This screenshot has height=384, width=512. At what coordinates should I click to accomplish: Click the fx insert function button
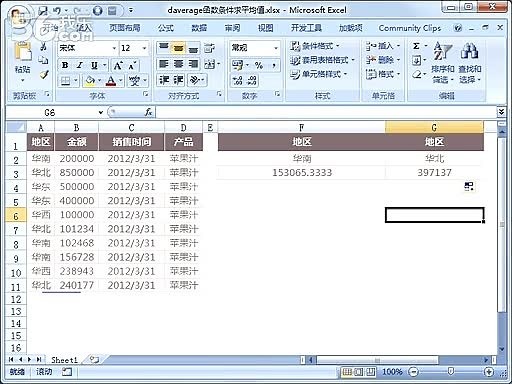click(x=148, y=112)
